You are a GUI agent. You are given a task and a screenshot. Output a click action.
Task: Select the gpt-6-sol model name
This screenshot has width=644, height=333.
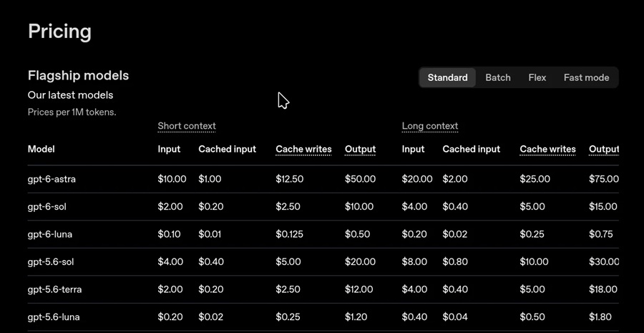coord(47,207)
